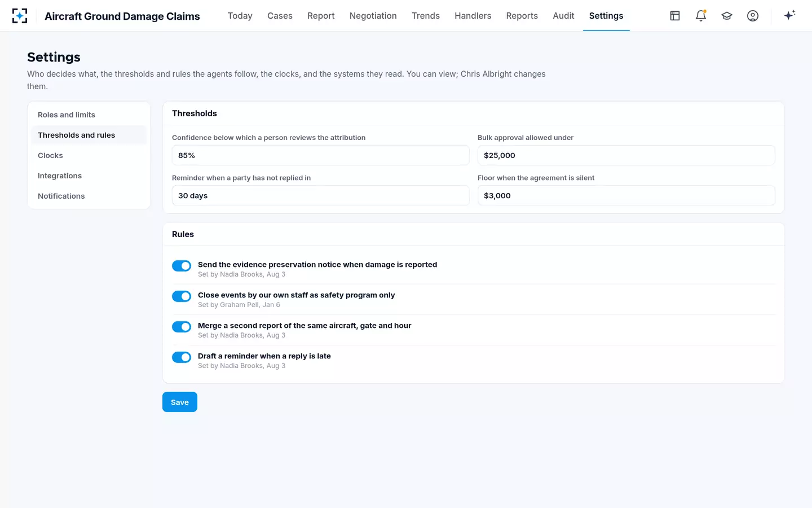This screenshot has height=508, width=812.
Task: Open the Negotiation tab
Action: [373, 16]
